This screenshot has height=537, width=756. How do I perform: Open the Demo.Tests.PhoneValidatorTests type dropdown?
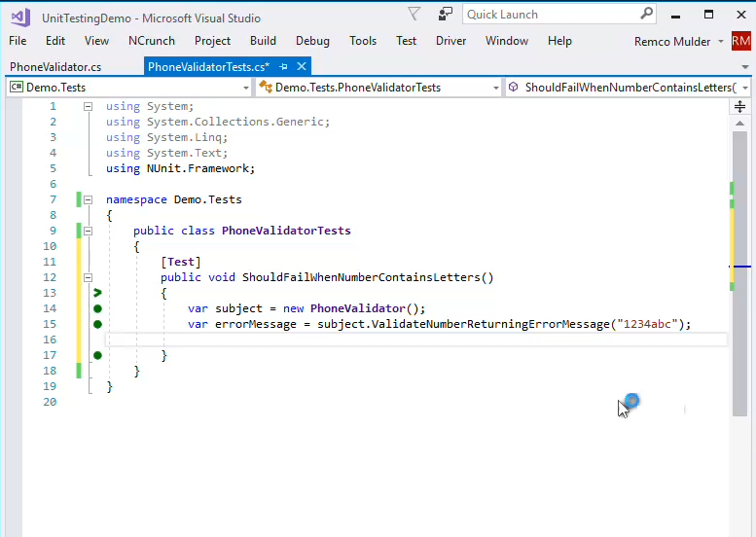[x=495, y=88]
